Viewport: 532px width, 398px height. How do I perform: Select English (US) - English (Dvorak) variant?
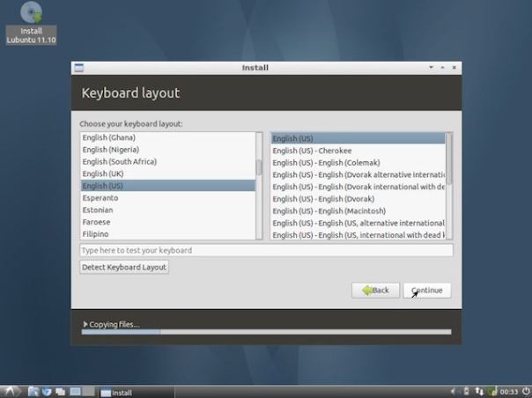(x=358, y=199)
